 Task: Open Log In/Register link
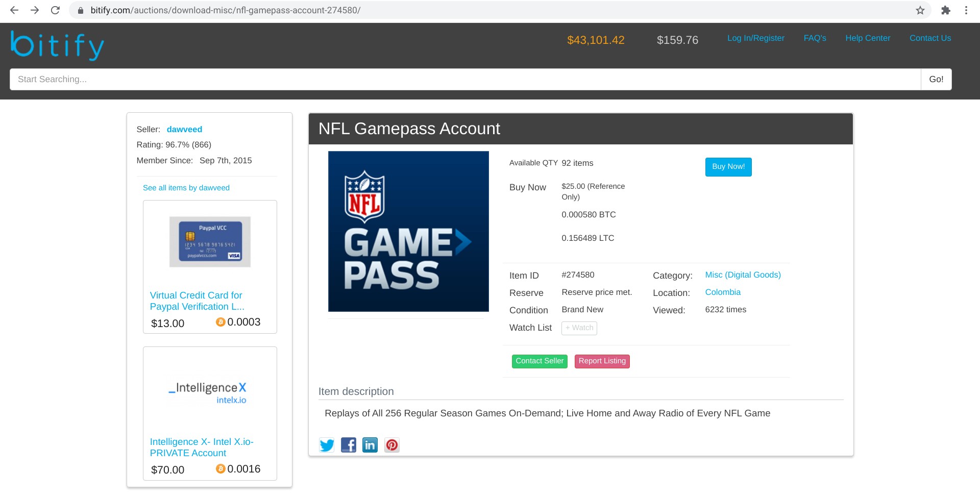coord(756,38)
